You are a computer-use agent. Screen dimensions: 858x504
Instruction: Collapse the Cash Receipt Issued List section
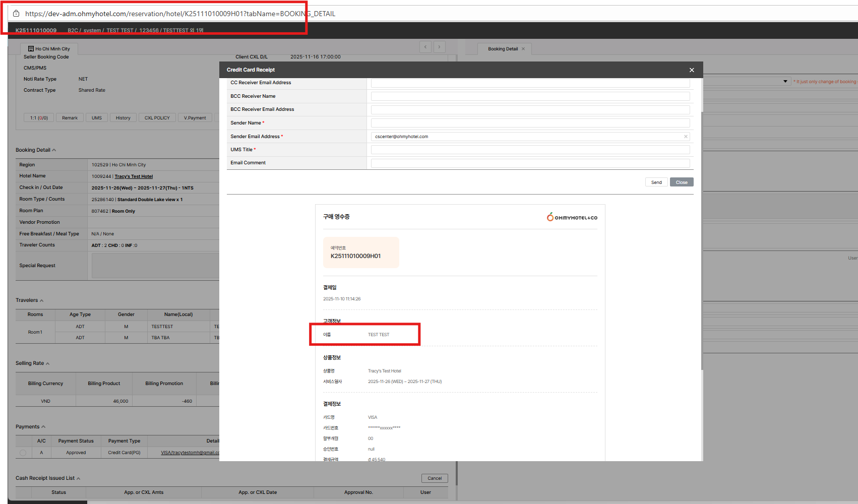[78, 478]
